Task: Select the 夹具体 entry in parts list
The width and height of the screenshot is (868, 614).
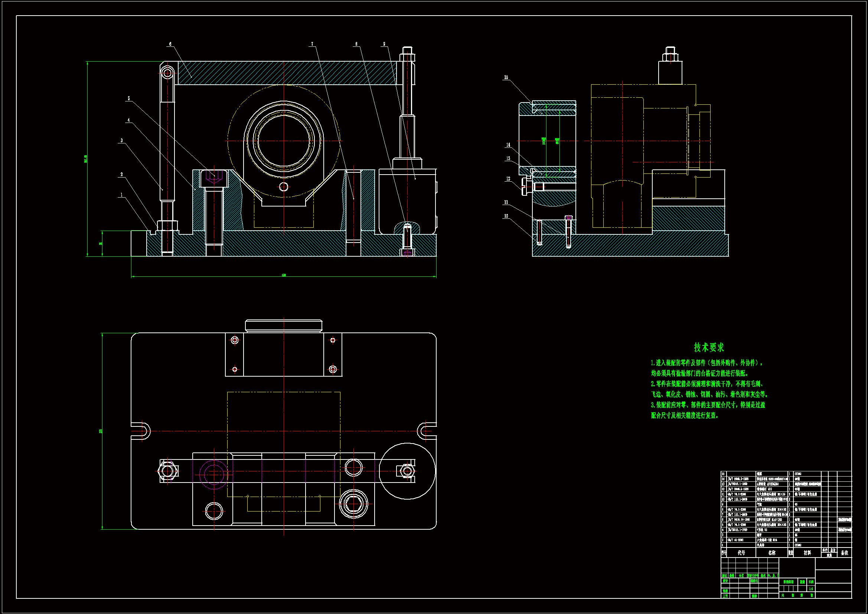Action: [760, 545]
